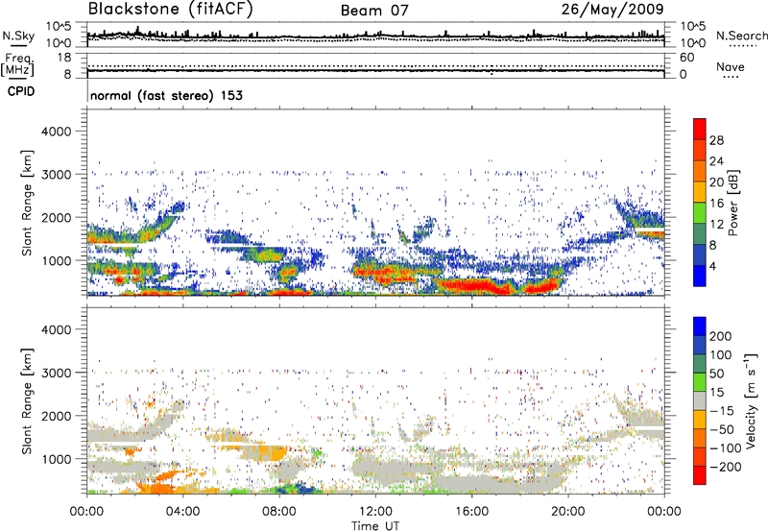Image resolution: width=768 pixels, height=532 pixels.
Task: Click the 'CPID' label
Action: tap(21, 91)
